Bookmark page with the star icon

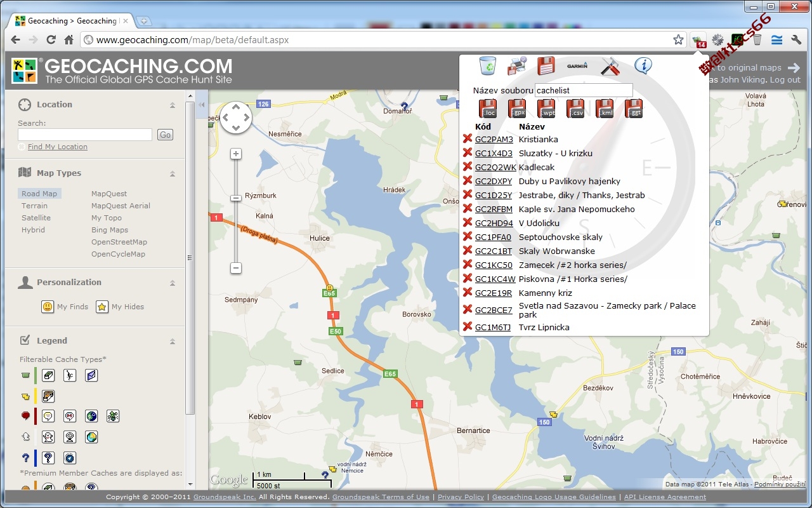[678, 40]
